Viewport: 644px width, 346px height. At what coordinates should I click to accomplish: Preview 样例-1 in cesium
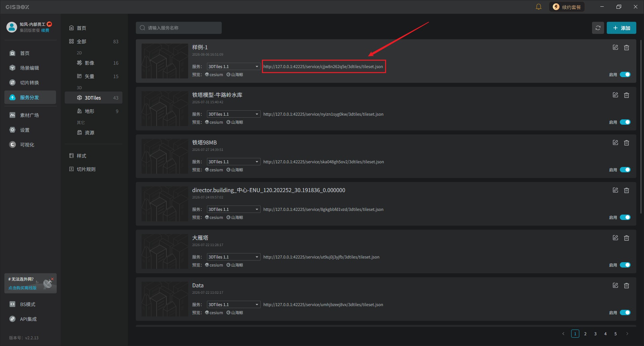tap(214, 75)
